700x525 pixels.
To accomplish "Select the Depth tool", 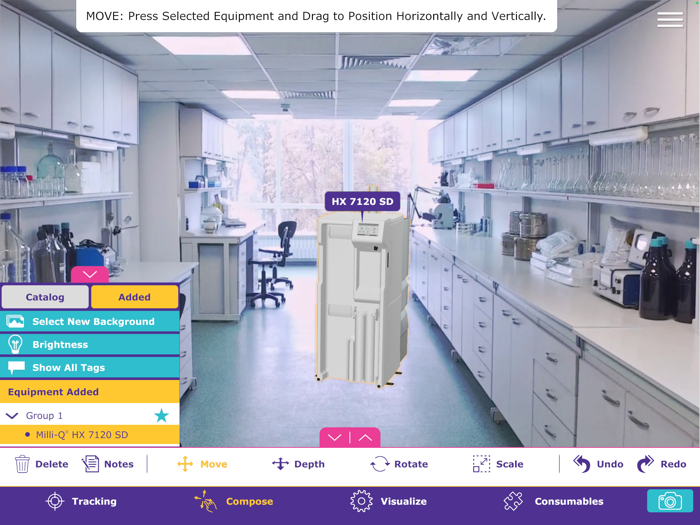I will 298,464.
